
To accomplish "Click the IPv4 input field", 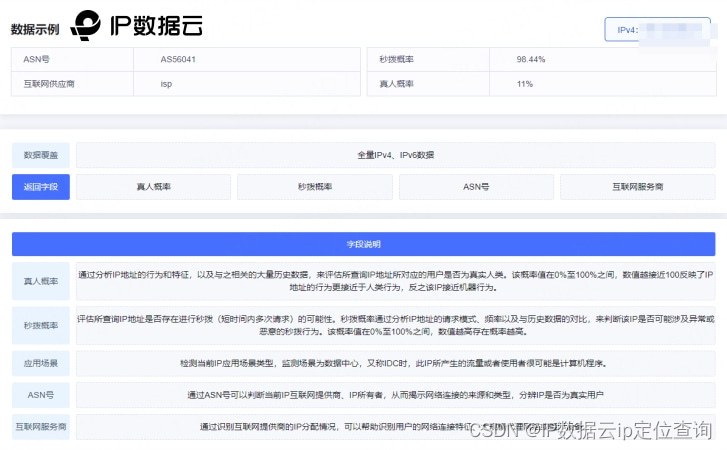I will [657, 29].
